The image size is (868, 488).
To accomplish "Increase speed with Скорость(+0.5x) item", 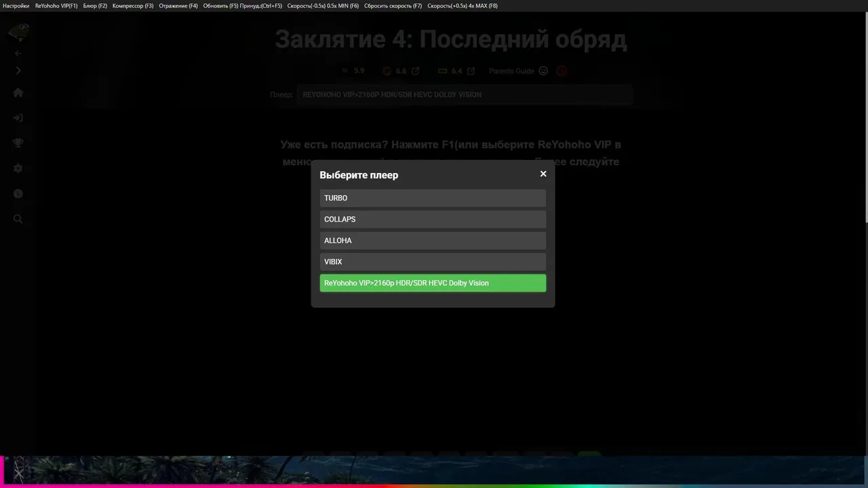I will pyautogui.click(x=462, y=5).
